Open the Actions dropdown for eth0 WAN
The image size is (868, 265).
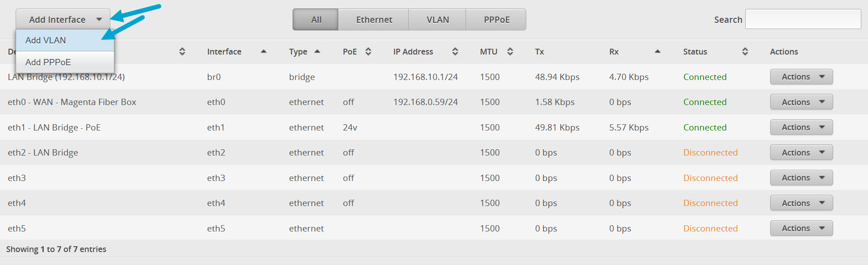click(x=801, y=101)
